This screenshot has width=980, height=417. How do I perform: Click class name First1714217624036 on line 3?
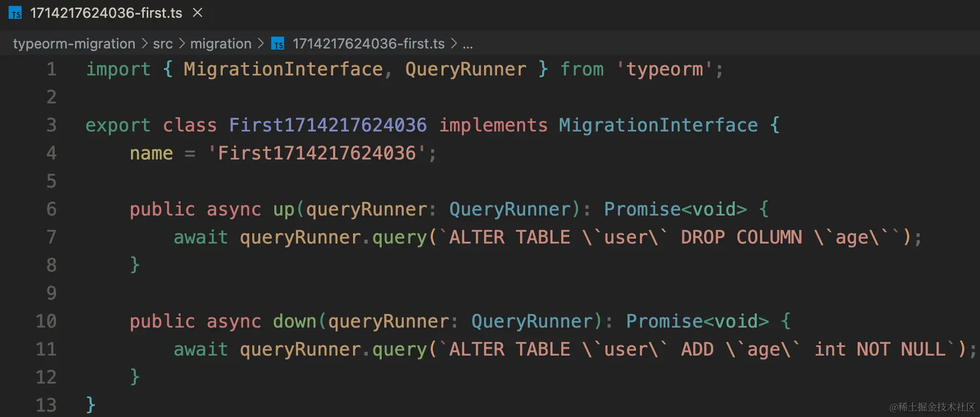pyautogui.click(x=328, y=125)
